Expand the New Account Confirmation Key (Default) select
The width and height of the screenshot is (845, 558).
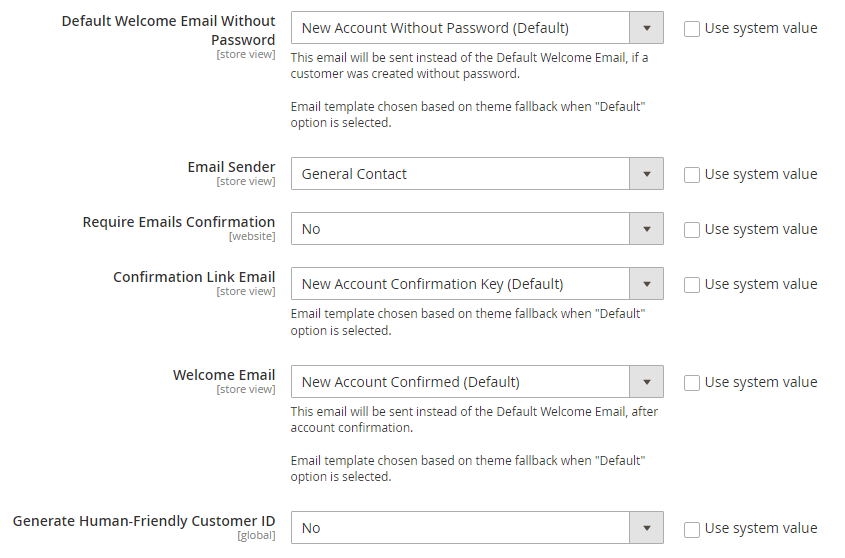(460, 284)
